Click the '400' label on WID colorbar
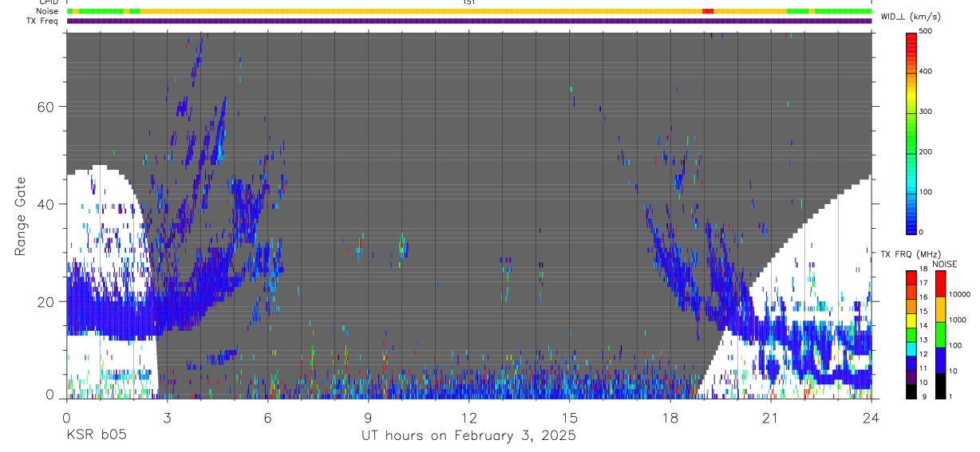The image size is (980, 452). (x=927, y=72)
